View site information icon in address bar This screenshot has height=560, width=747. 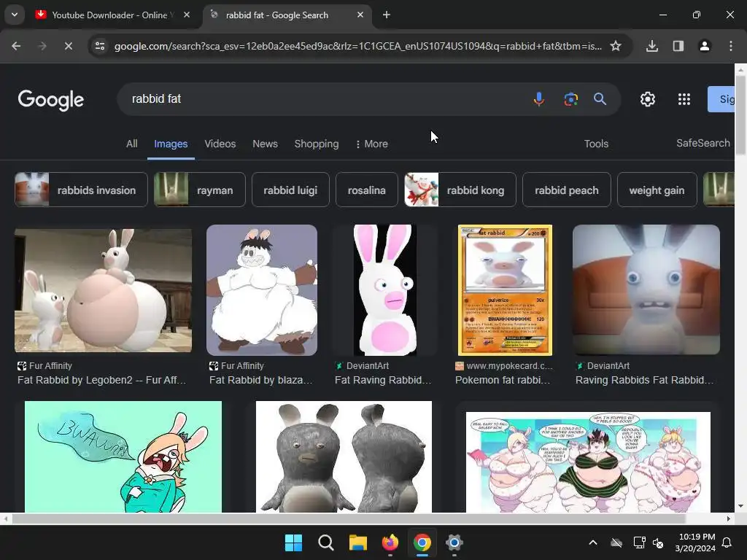pyautogui.click(x=100, y=46)
